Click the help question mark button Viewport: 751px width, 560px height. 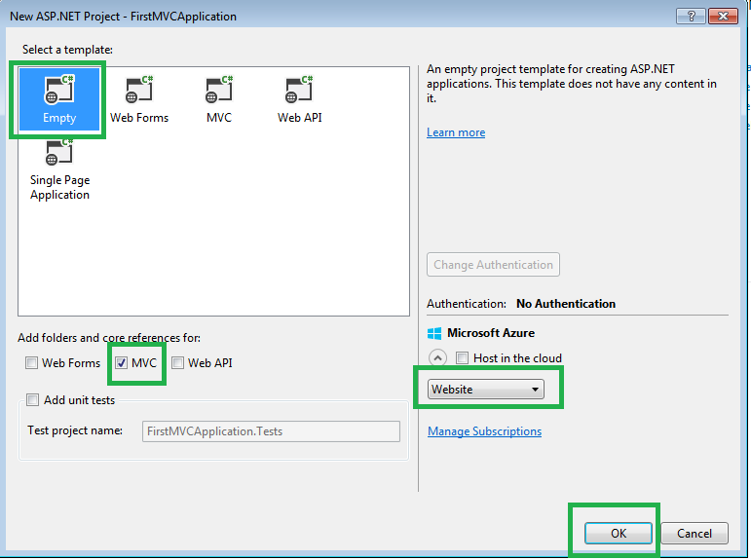coord(691,17)
